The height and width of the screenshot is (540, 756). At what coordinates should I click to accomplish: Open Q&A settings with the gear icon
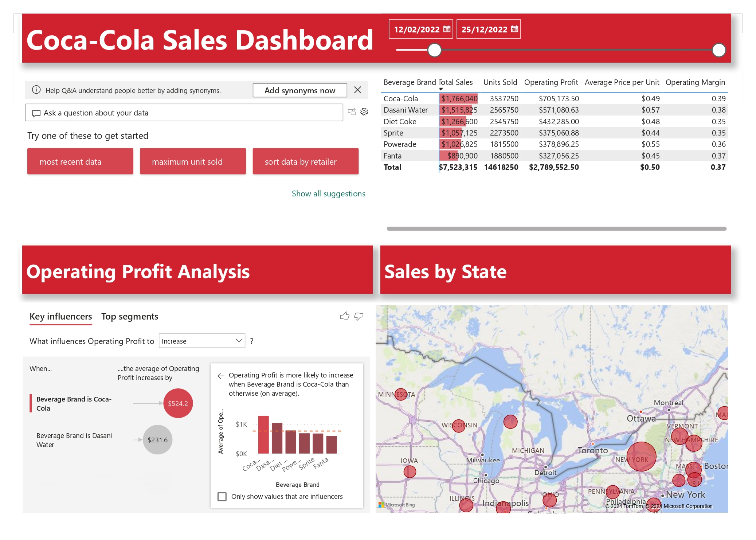[x=363, y=112]
